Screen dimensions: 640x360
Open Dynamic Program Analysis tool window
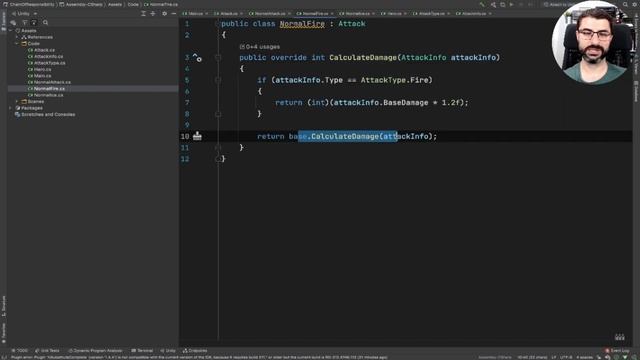pos(95,351)
